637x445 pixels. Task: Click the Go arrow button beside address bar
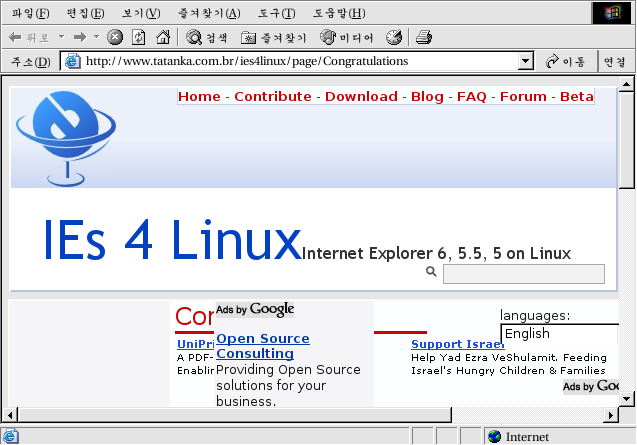coord(565,61)
